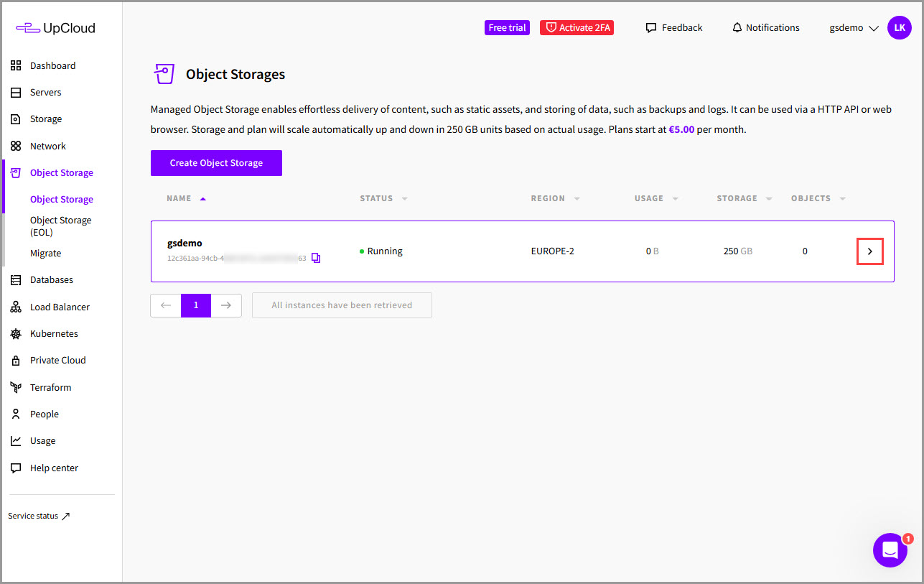The image size is (924, 584).
Task: Select Object Storage submenu item
Action: click(x=62, y=200)
